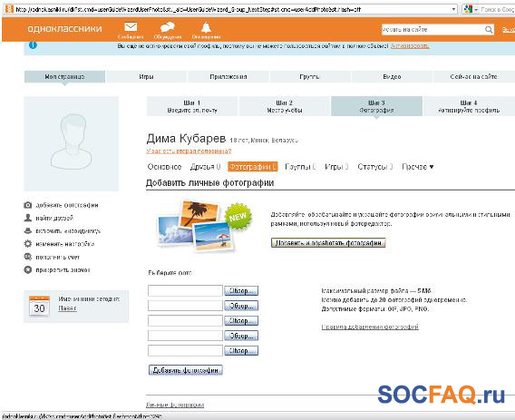This screenshot has width=515, height=420.
Task: Open the Discussions speech bubbles icon
Action: (167, 27)
